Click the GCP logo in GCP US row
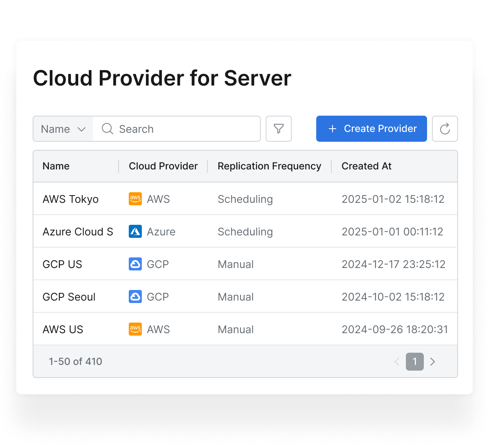This screenshot has width=489, height=448. tap(135, 264)
